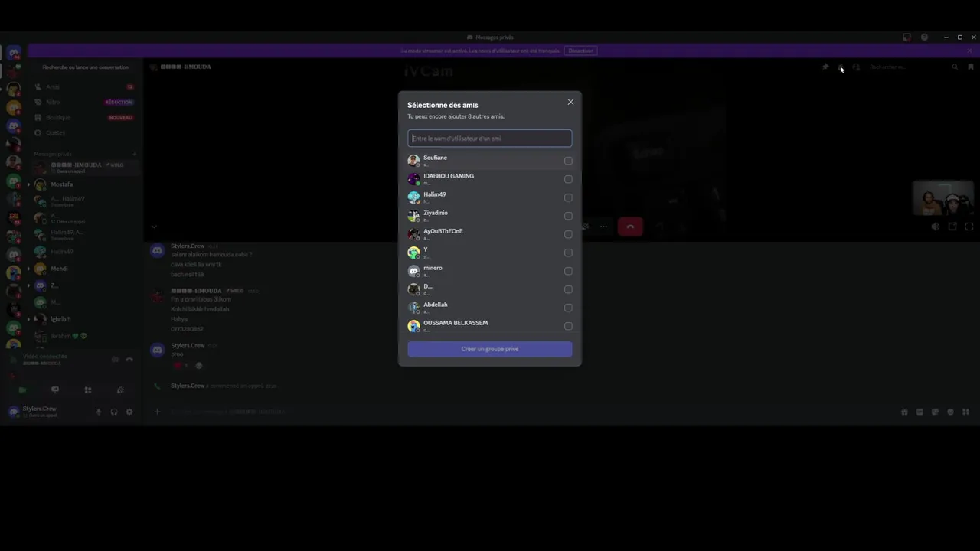Select minero's checkbox
This screenshot has height=551, width=980.
click(568, 271)
